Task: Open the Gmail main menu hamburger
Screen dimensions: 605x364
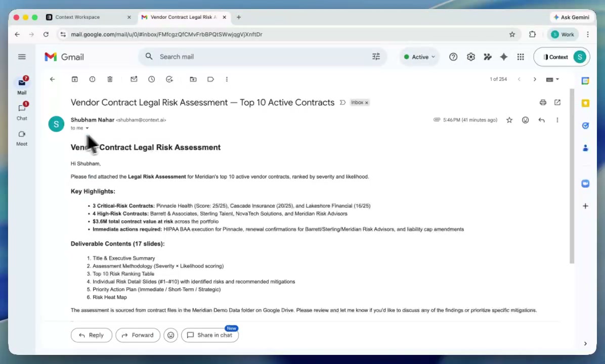Action: [22, 57]
